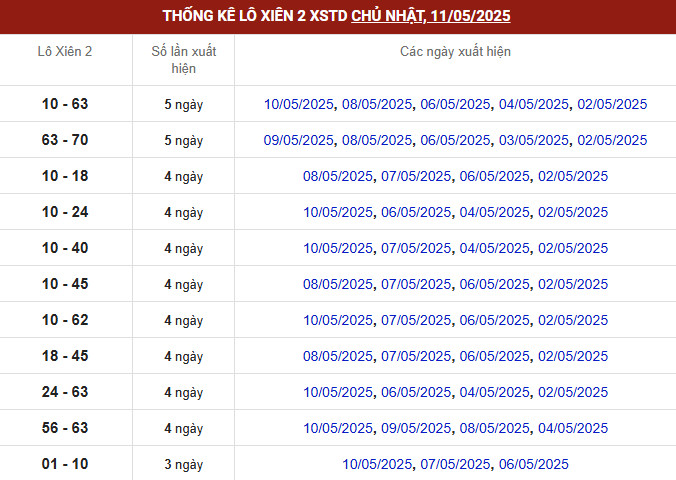Screen dimensions: 676x480
Task: Click 5 ngày in the 63 - 70 row
Action: point(184,141)
